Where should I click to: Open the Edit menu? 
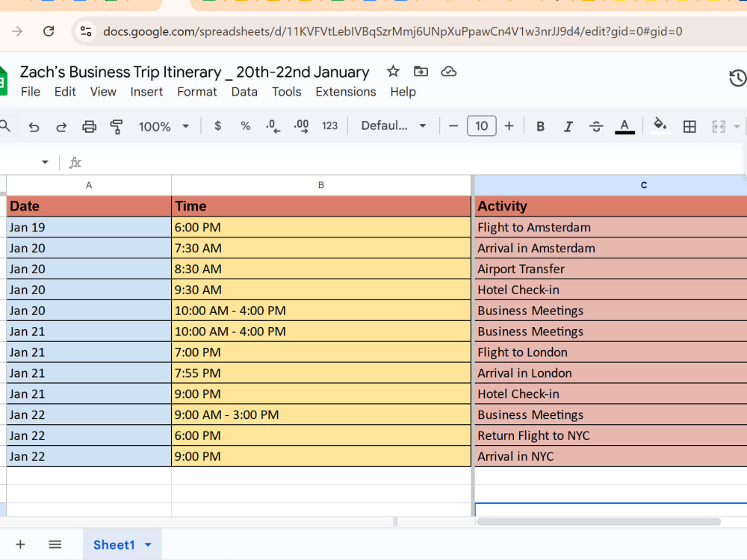pos(65,92)
